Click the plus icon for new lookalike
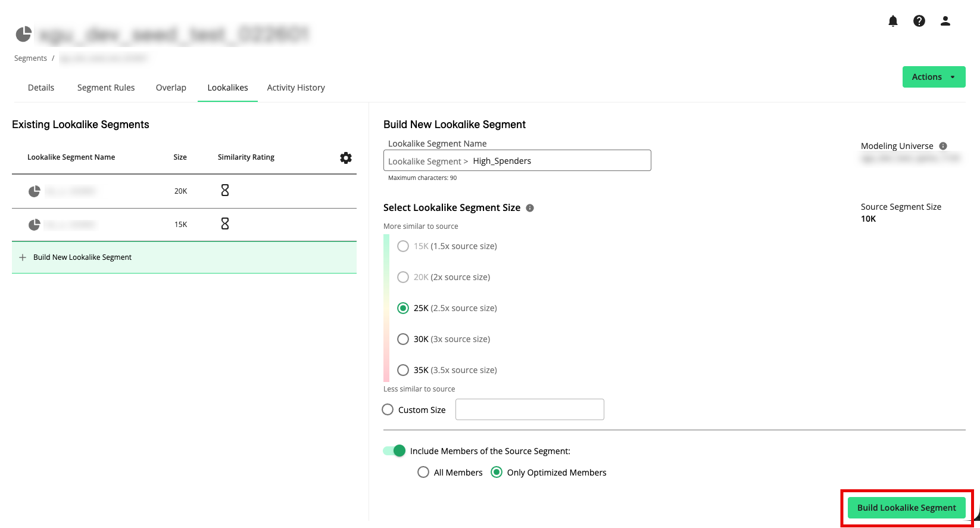 [23, 257]
